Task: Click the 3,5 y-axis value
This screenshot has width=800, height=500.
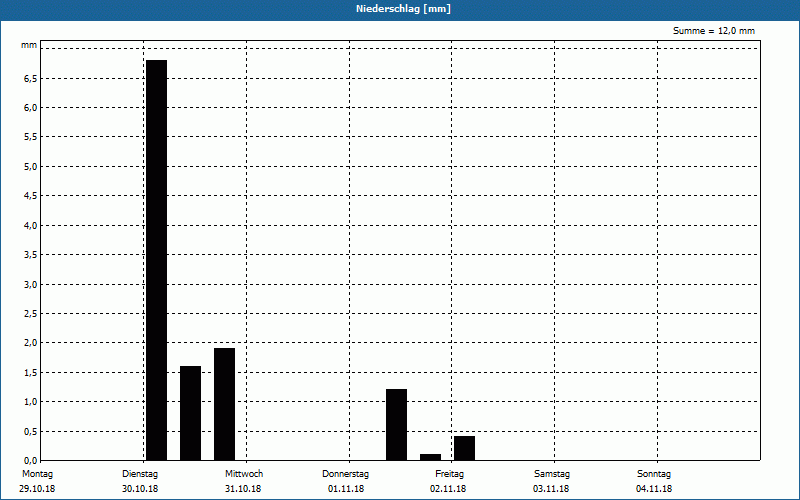Action: coord(31,255)
